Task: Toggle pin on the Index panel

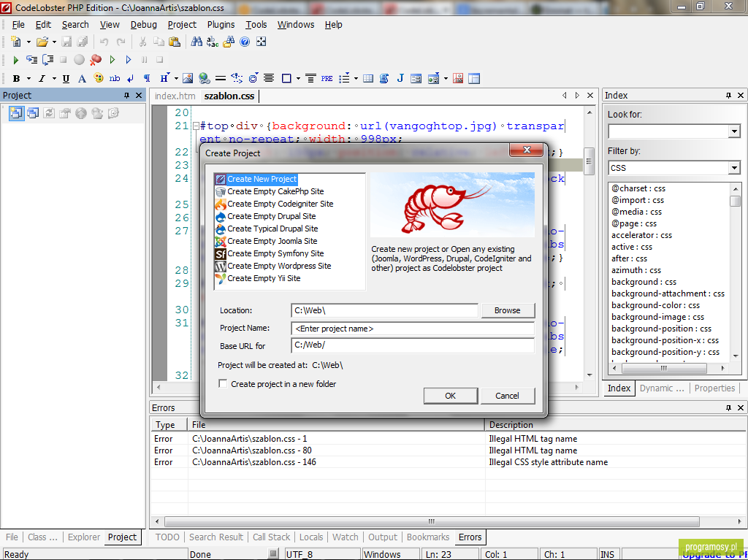Action: click(x=728, y=96)
